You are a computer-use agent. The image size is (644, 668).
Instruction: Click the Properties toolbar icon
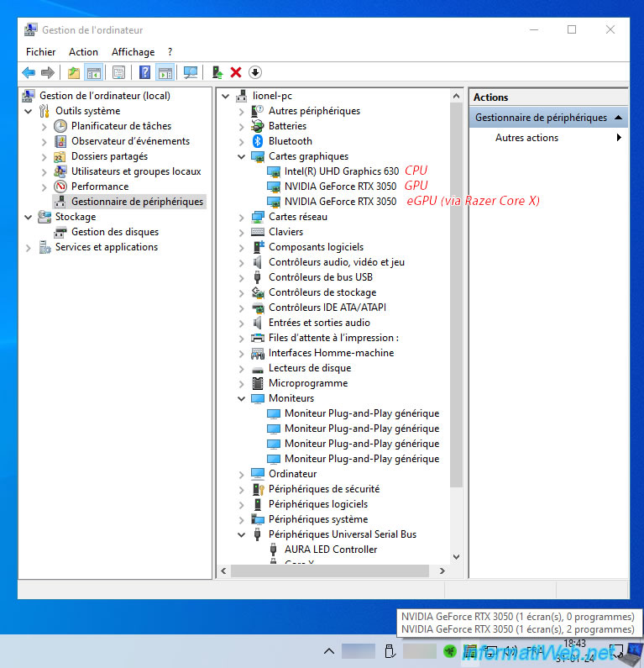click(118, 72)
